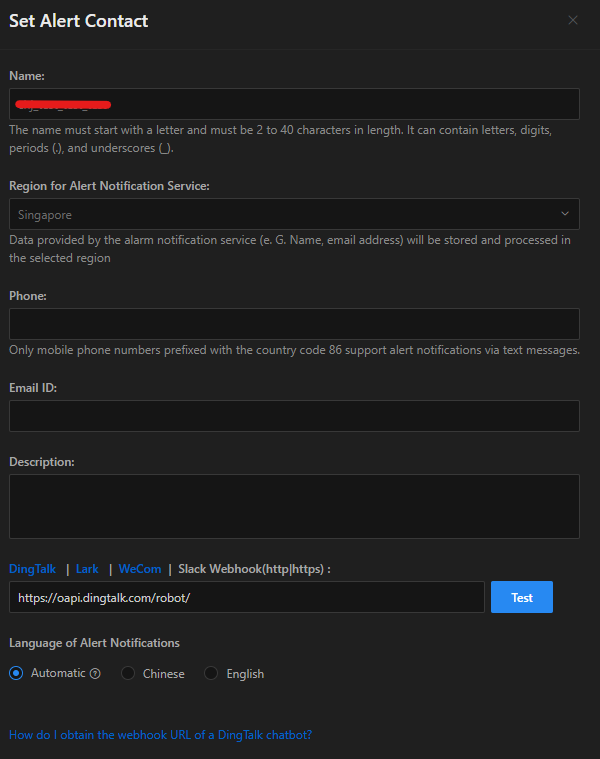The image size is (600, 759).
Task: Click the Email ID text box
Action: (294, 416)
